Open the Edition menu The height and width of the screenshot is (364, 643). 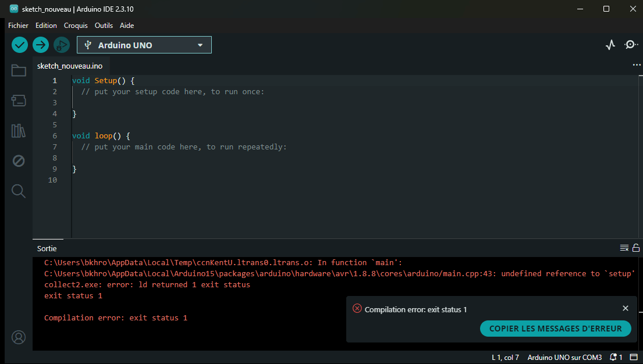click(47, 26)
